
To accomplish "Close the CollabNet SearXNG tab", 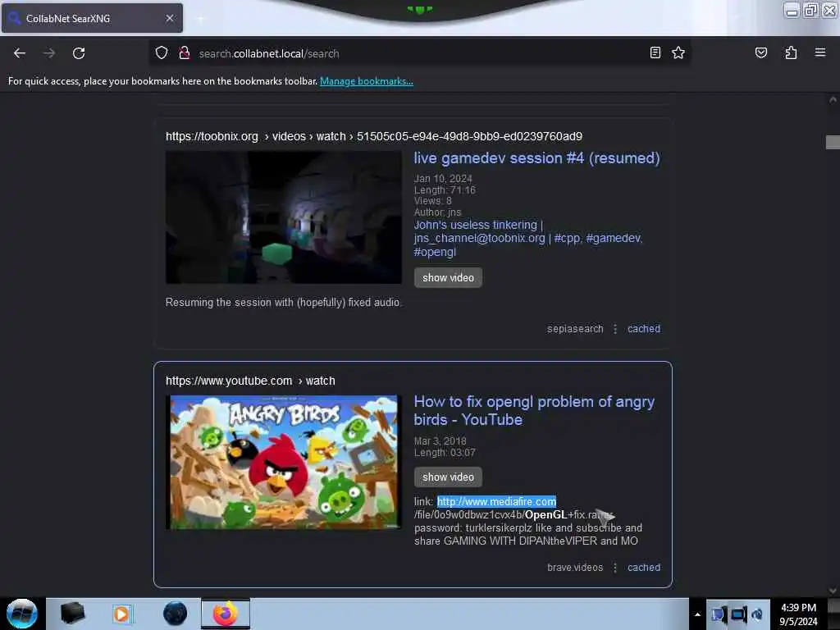I will click(170, 18).
